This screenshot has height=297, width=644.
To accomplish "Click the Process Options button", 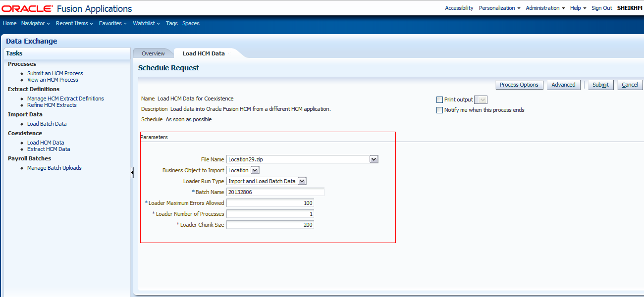I will [x=519, y=84].
